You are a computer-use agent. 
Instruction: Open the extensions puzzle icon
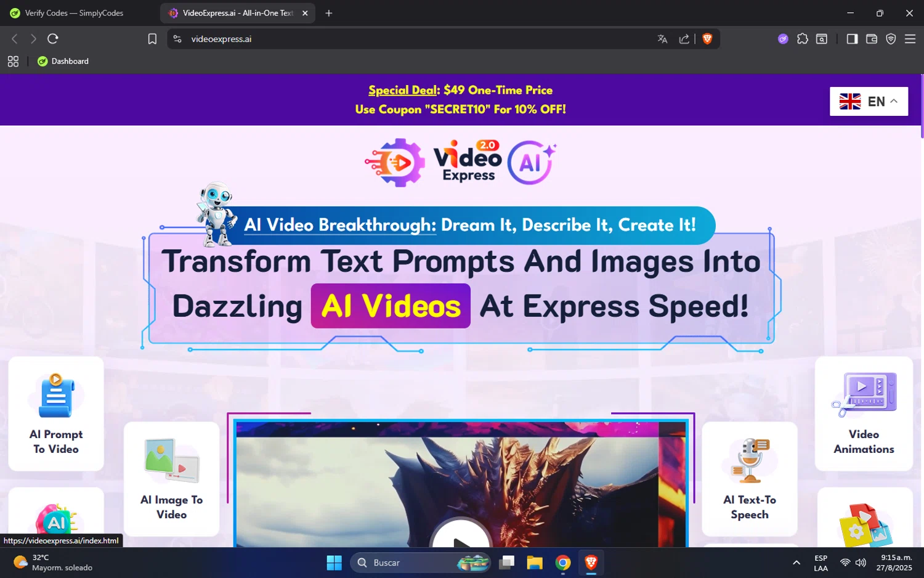(x=803, y=39)
